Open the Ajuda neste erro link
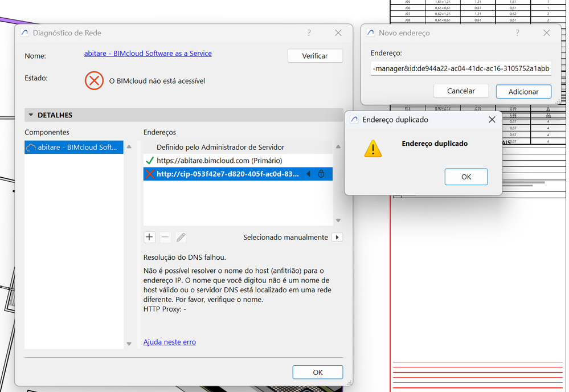This screenshot has width=569, height=392. click(x=170, y=342)
